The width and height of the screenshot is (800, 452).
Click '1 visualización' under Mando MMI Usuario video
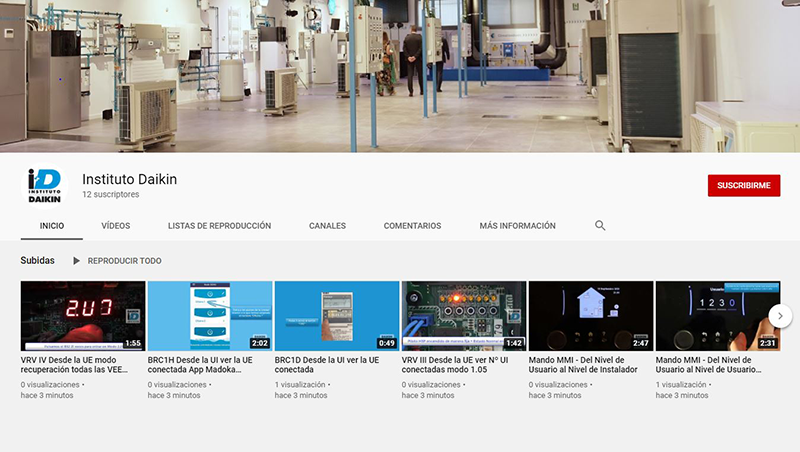[x=681, y=385]
